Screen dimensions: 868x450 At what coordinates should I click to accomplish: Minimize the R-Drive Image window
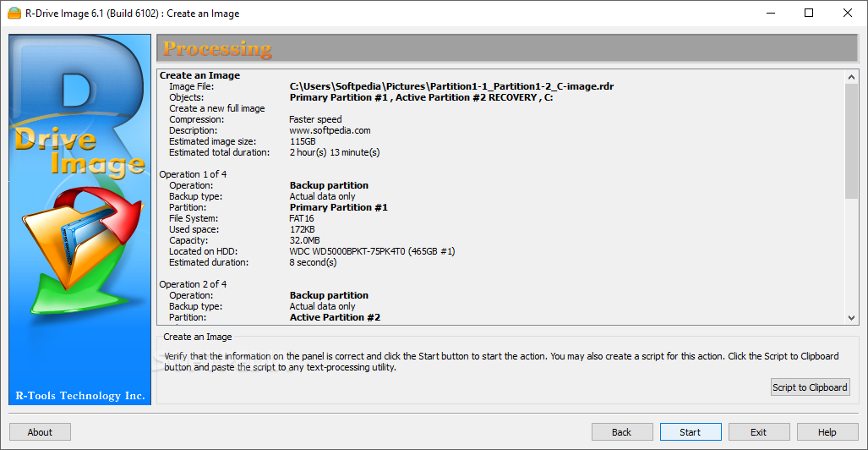[x=770, y=14]
